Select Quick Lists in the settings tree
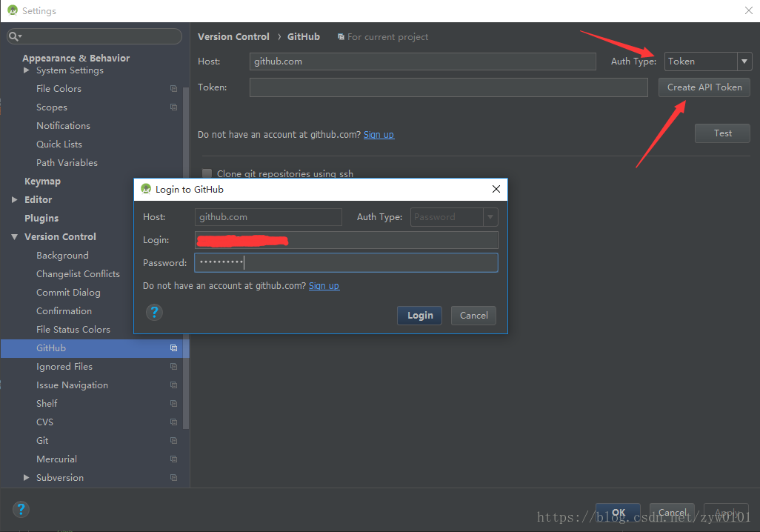Screen dimensions: 760x532 click(x=59, y=144)
